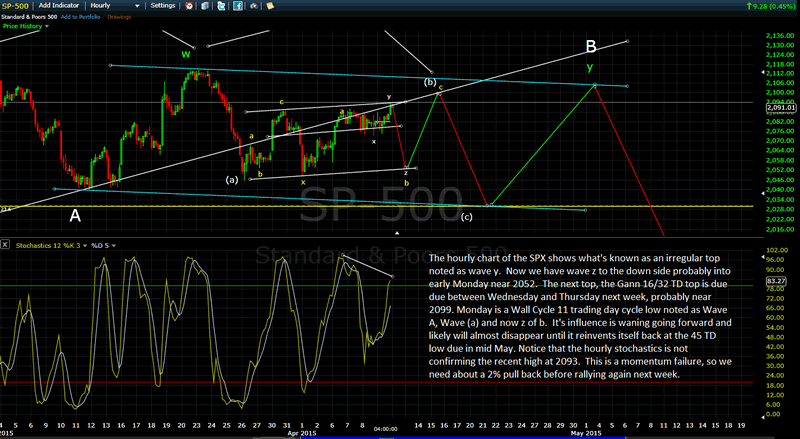Click the 9.28 (0.45%) change indicator
The height and width of the screenshot is (439, 800).
coord(770,6)
